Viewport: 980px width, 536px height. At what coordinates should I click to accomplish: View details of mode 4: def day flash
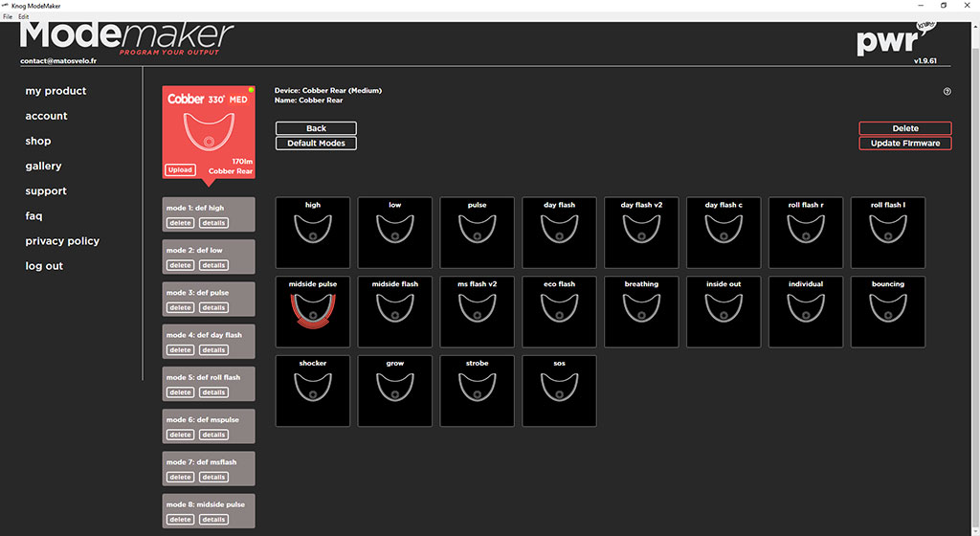click(213, 350)
